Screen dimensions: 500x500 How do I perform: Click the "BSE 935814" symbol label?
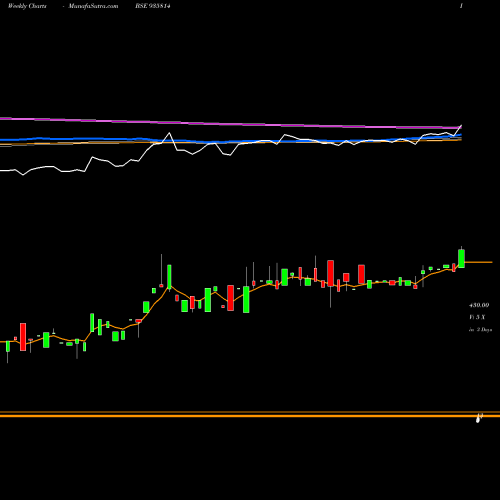tap(153, 6)
